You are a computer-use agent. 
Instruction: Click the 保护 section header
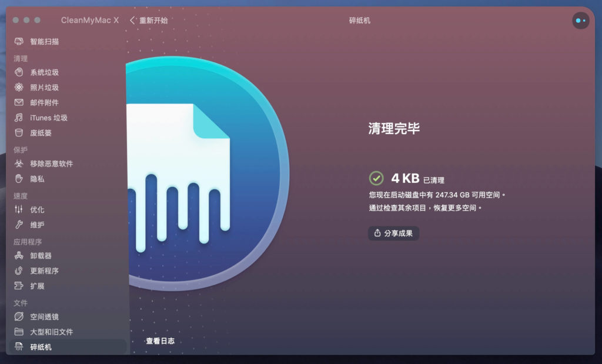coord(21,150)
